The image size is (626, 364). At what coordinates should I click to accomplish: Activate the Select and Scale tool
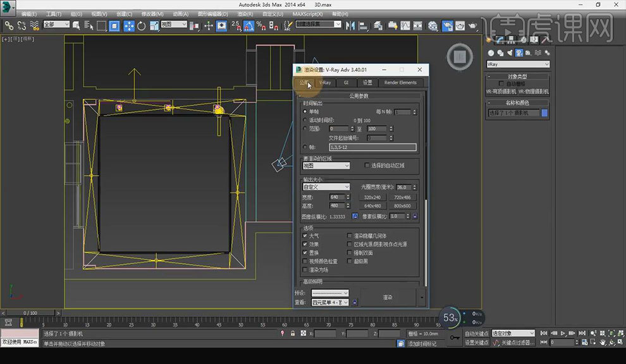154,26
